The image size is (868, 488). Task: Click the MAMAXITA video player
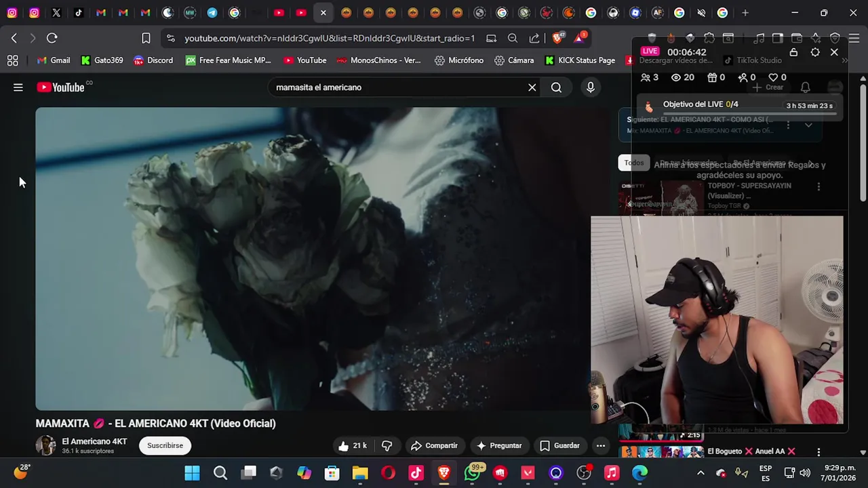(x=312, y=259)
